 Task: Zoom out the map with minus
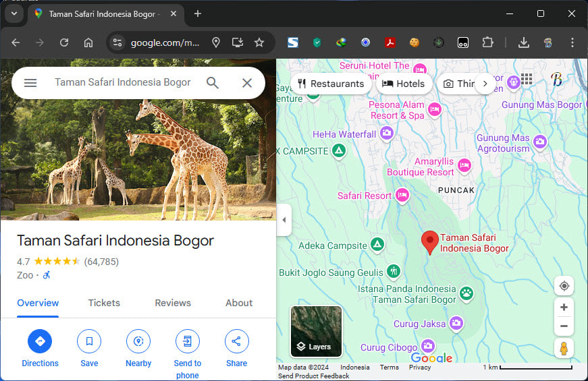pyautogui.click(x=564, y=326)
